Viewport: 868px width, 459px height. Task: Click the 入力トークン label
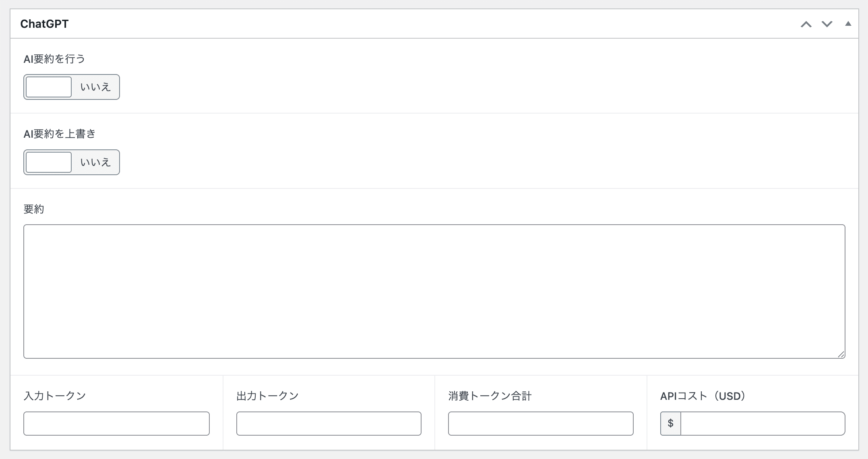55,396
